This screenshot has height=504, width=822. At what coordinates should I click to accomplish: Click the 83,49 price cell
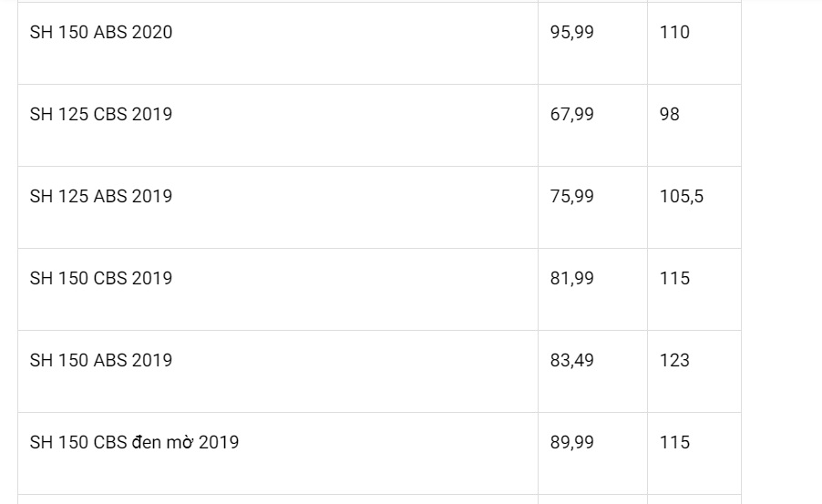(x=571, y=361)
